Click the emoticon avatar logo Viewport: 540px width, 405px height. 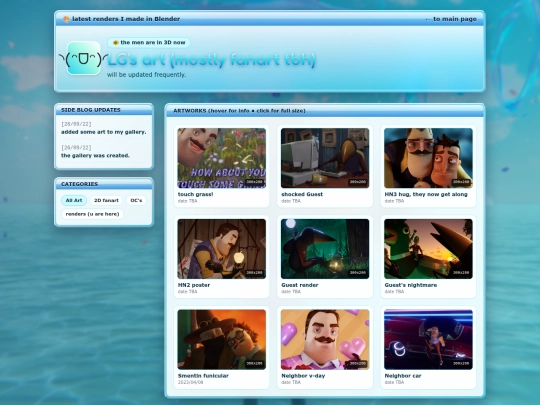83,58
